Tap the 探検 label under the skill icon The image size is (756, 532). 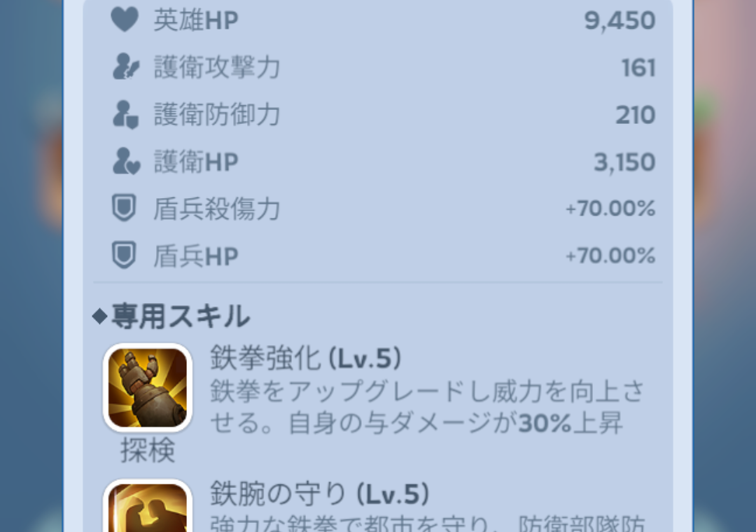pos(148,451)
